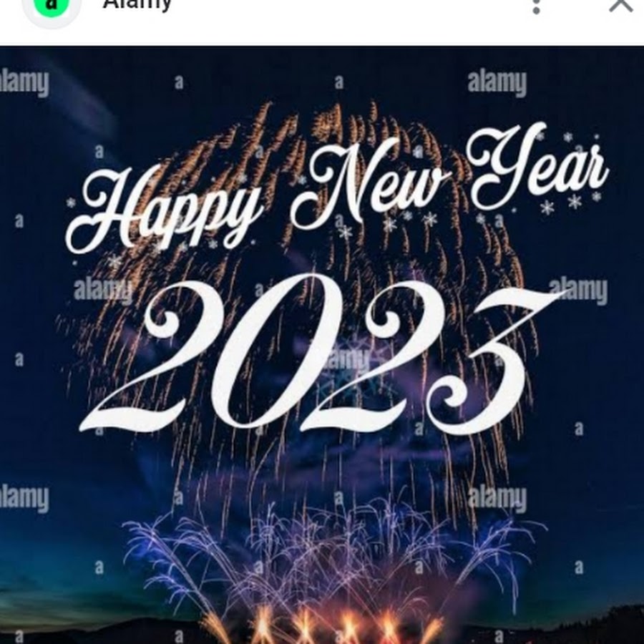Open the Alamy source title link
Screen dimensions: 644x644
pos(137,5)
